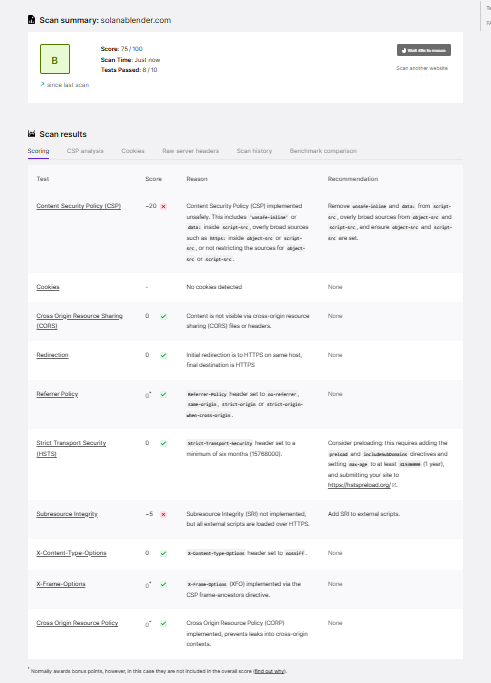Click the No cookies detected text
Viewport: 491px width, 683px height.
(x=214, y=287)
